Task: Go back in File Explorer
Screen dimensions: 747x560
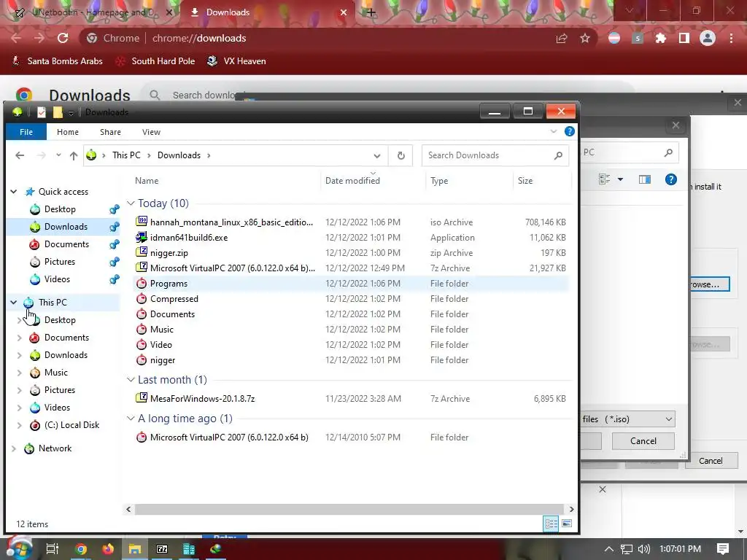Action: [x=20, y=155]
